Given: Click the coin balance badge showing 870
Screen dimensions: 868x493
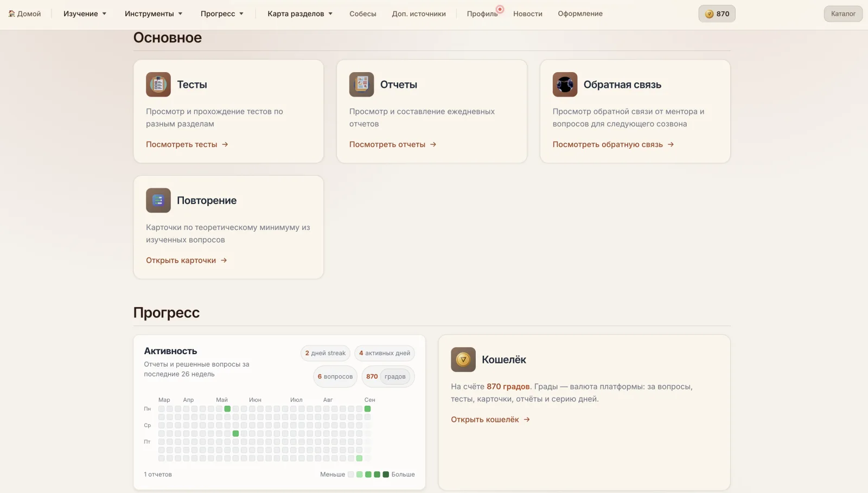Looking at the screenshot, I should click(x=717, y=14).
